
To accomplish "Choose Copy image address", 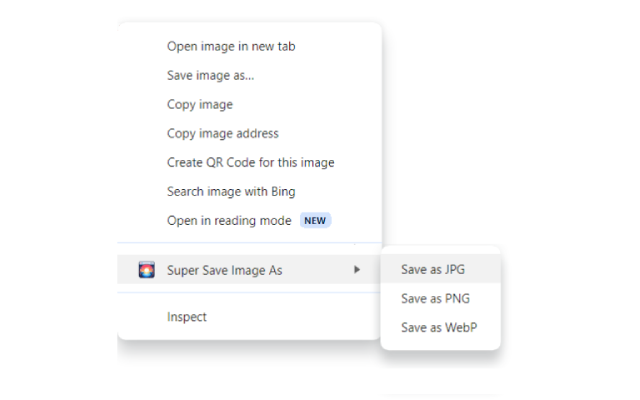I will [x=223, y=133].
